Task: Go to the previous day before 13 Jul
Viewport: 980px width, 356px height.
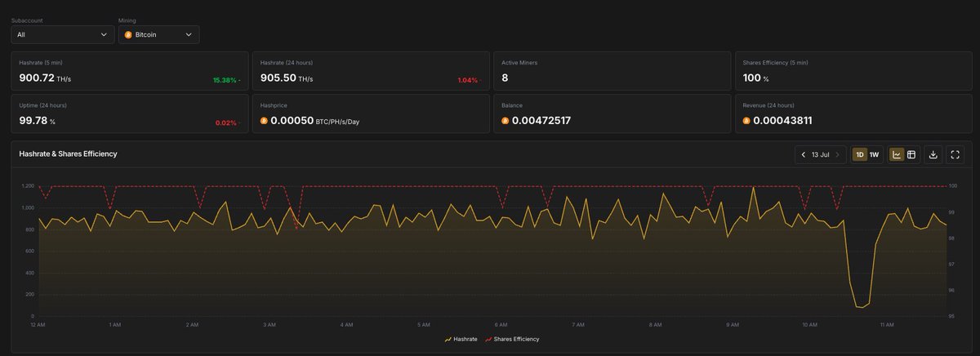Action: (804, 154)
